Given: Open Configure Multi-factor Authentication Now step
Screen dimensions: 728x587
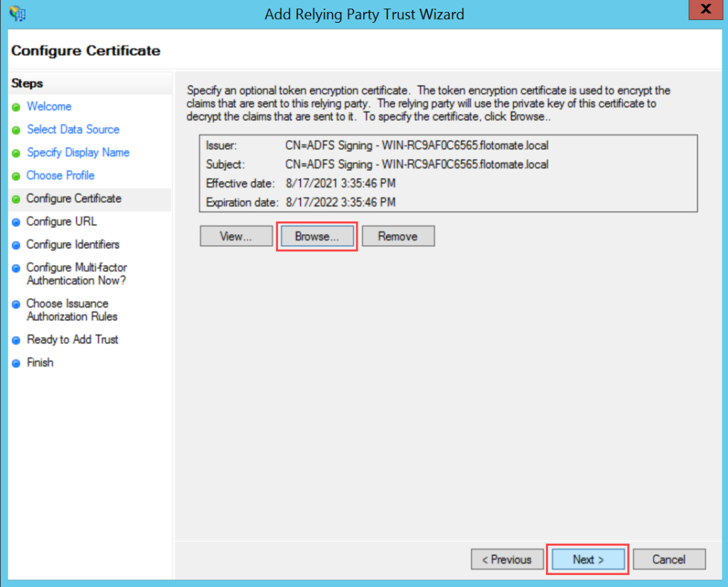Looking at the screenshot, I should (77, 273).
